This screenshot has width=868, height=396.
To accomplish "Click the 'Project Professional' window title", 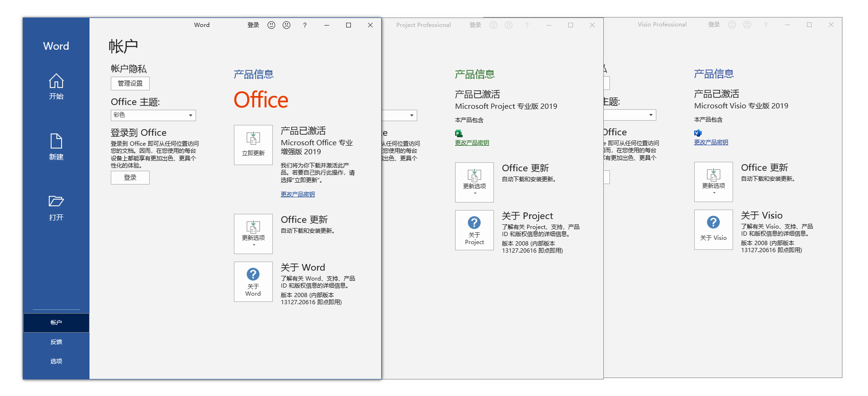I will pyautogui.click(x=424, y=25).
